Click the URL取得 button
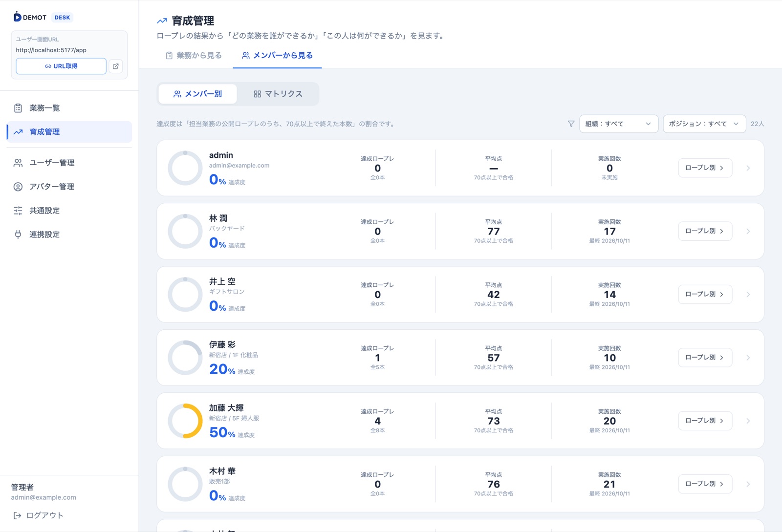 click(61, 66)
